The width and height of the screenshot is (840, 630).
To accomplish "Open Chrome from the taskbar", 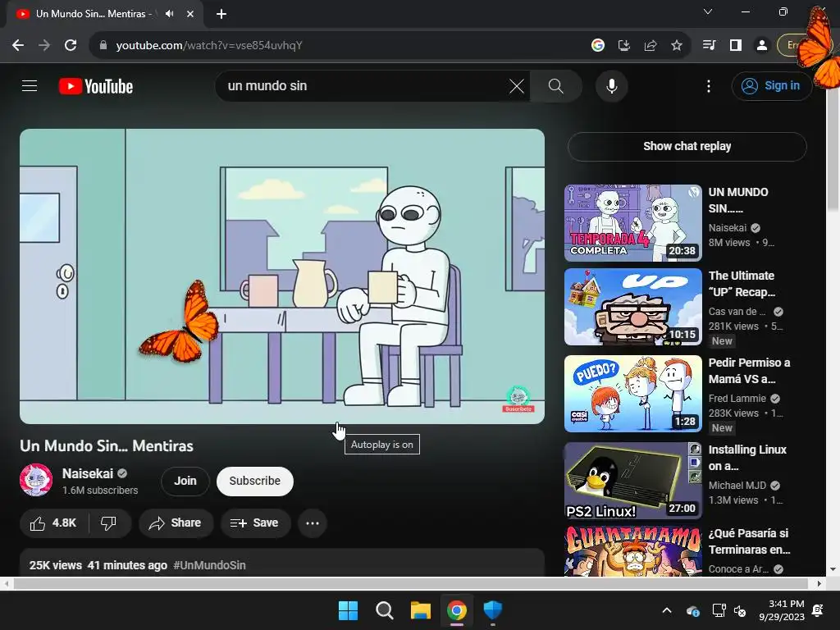I will click(456, 610).
